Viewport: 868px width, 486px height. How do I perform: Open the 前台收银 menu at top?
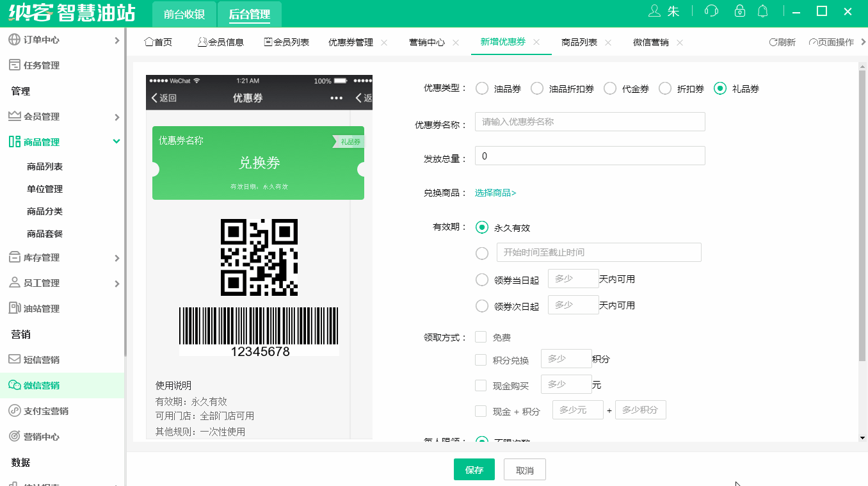pos(184,13)
